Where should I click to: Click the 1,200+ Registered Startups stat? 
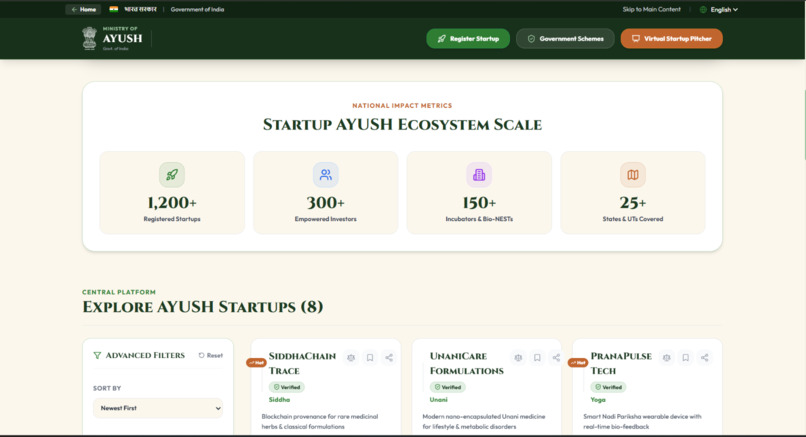click(172, 193)
